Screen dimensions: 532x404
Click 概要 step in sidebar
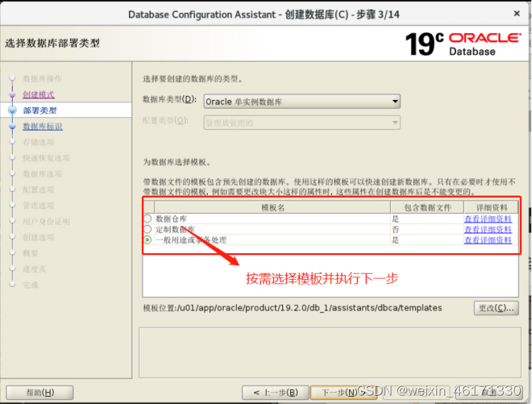pos(31,253)
